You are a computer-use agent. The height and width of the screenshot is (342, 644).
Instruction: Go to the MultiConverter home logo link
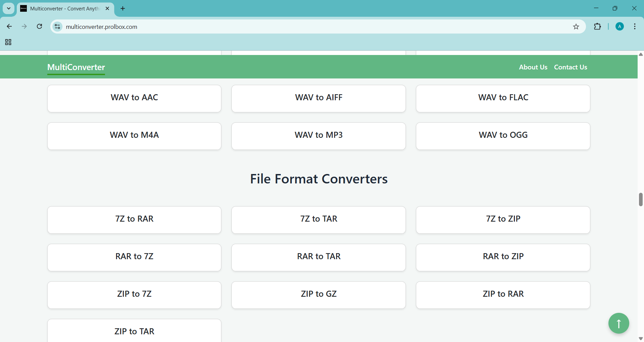tap(76, 67)
